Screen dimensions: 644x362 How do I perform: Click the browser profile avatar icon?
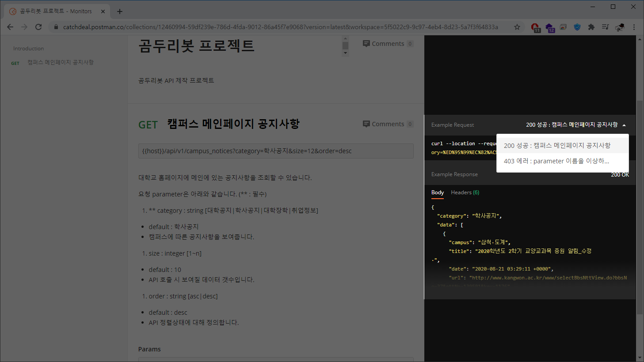(x=620, y=27)
